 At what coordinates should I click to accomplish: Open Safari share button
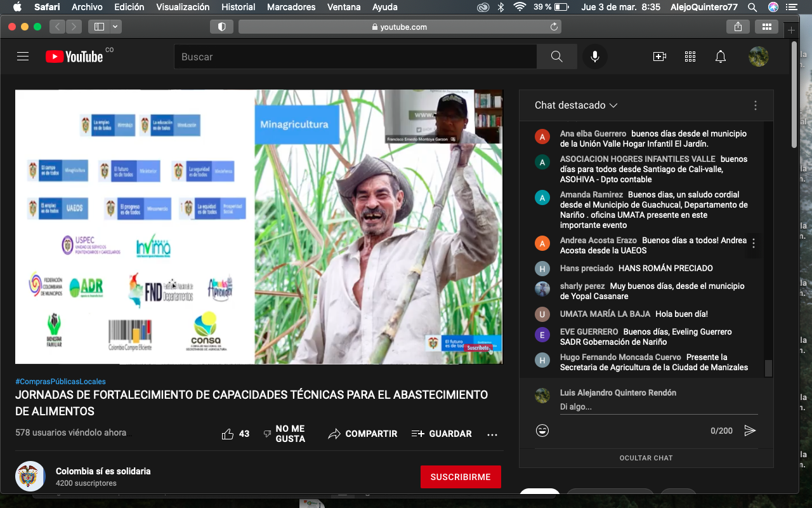pos(738,27)
